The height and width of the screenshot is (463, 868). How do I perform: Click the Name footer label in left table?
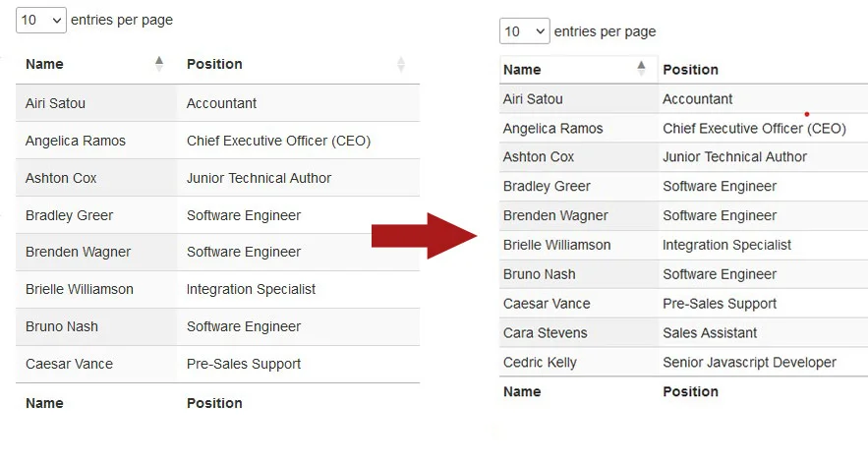[x=44, y=403]
